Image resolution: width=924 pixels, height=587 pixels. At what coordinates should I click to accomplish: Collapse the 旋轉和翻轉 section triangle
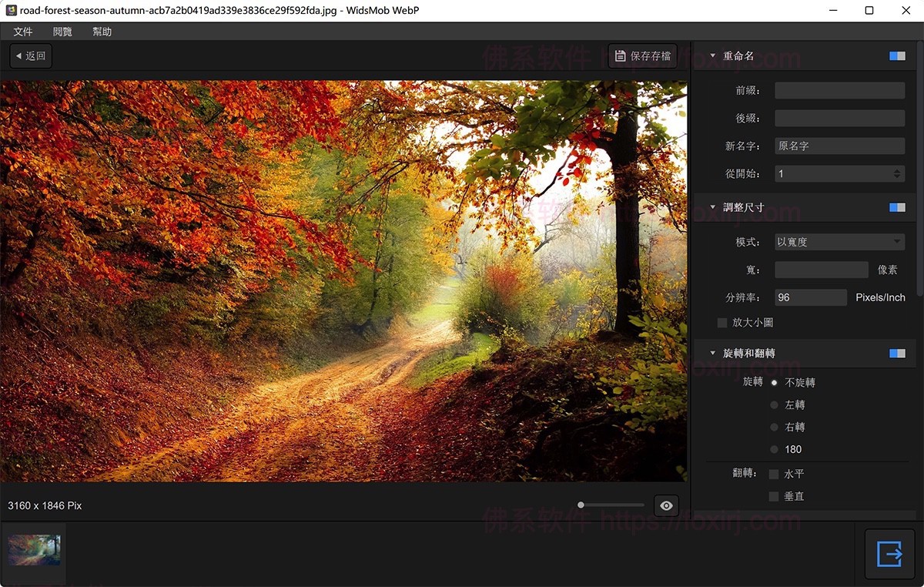coord(712,353)
